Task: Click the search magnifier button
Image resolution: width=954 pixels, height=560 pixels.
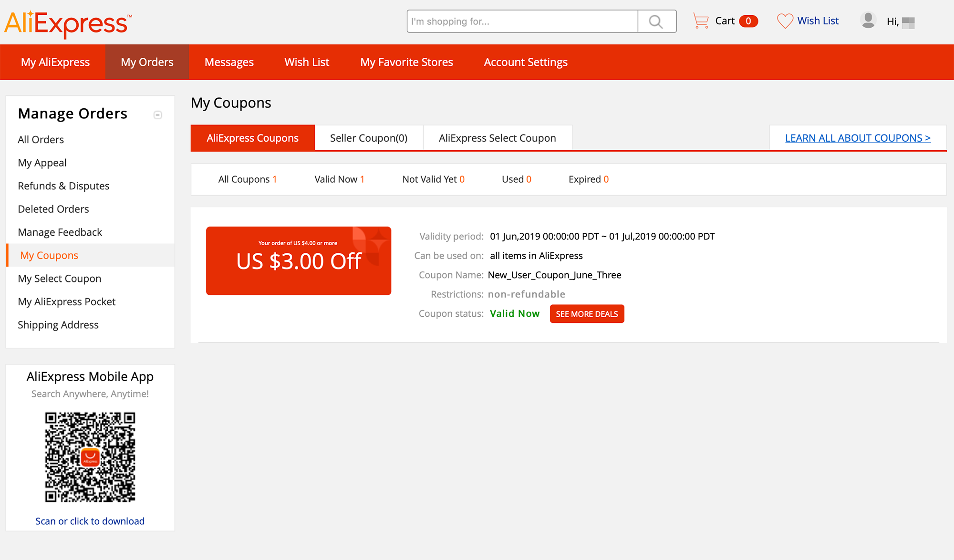Action: pyautogui.click(x=657, y=21)
